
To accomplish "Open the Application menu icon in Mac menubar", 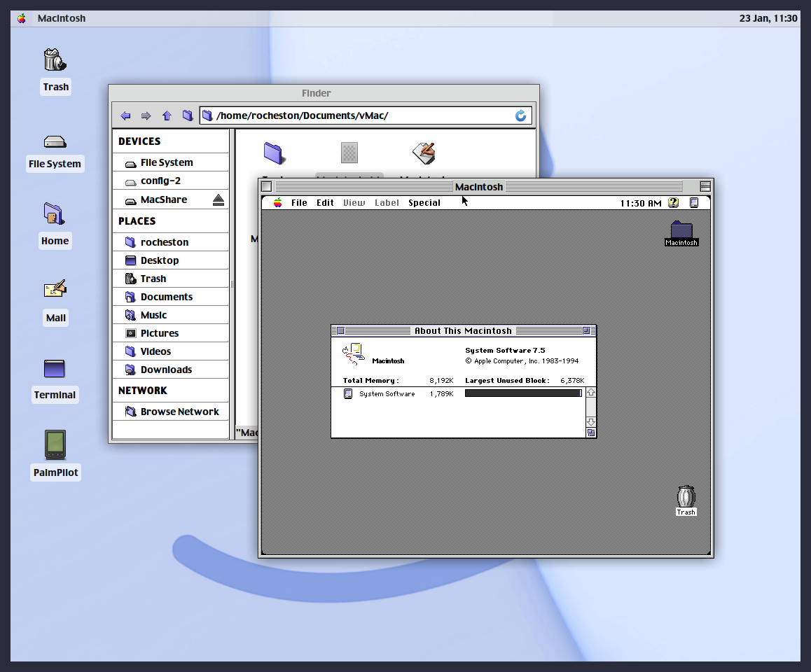I will coord(694,202).
